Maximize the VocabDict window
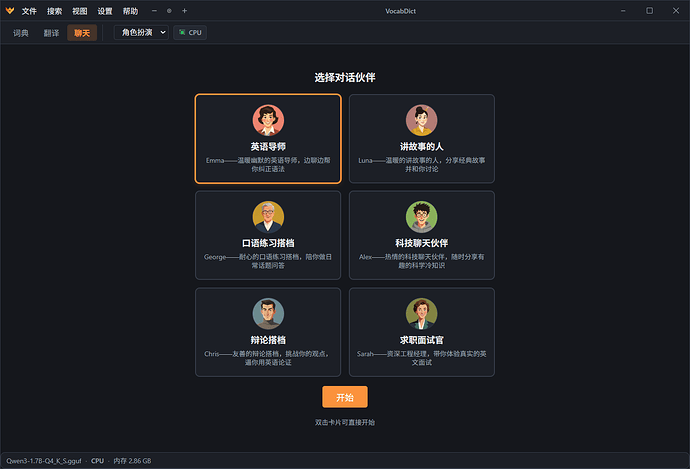This screenshot has height=469, width=690. (x=650, y=11)
